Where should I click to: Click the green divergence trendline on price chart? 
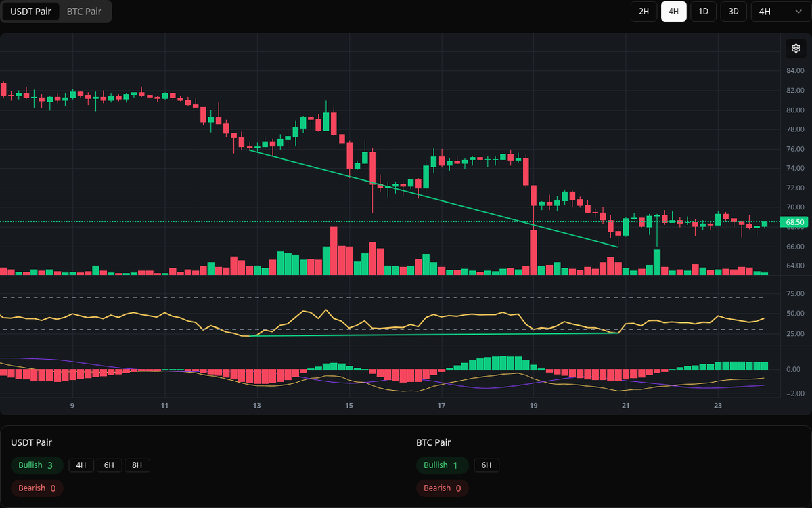point(434,198)
